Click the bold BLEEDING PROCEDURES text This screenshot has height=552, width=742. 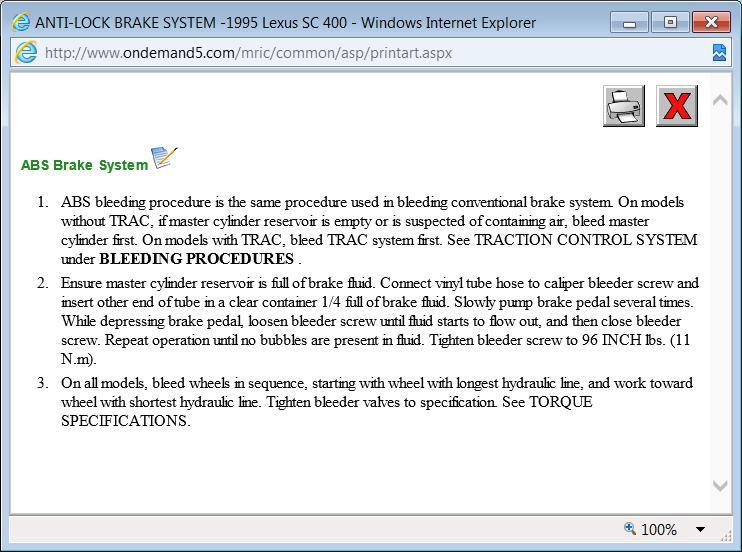pos(196,259)
